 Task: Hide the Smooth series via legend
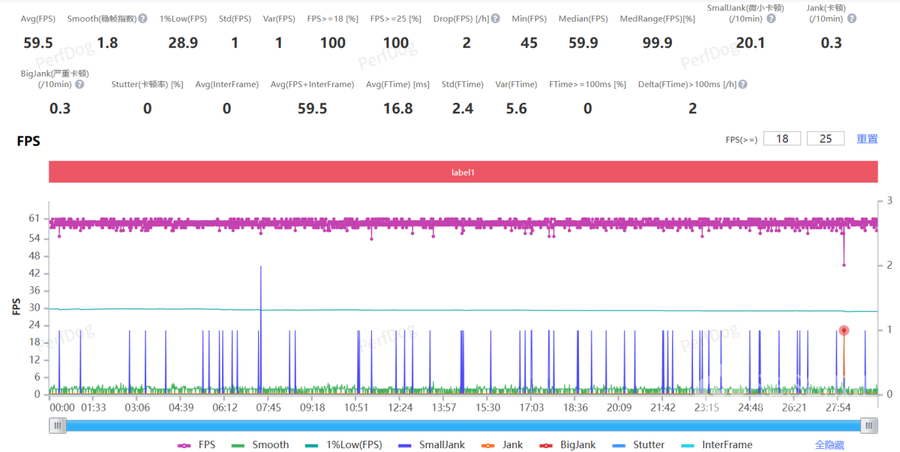[260, 445]
